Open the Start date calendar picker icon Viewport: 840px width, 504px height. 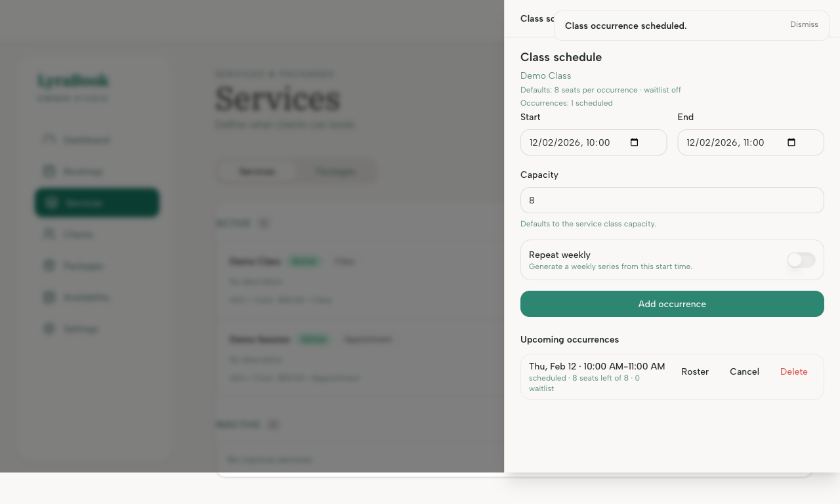pyautogui.click(x=634, y=142)
